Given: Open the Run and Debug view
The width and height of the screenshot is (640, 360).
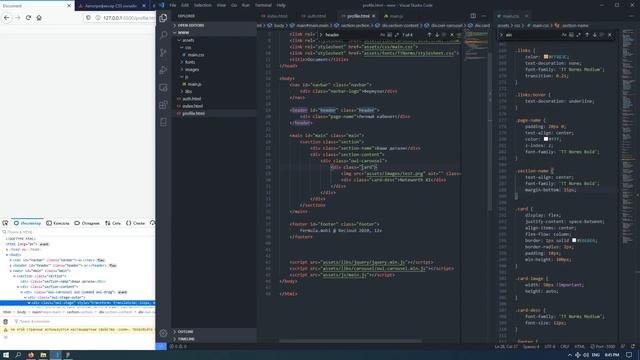Looking at the screenshot, I should pos(163,70).
